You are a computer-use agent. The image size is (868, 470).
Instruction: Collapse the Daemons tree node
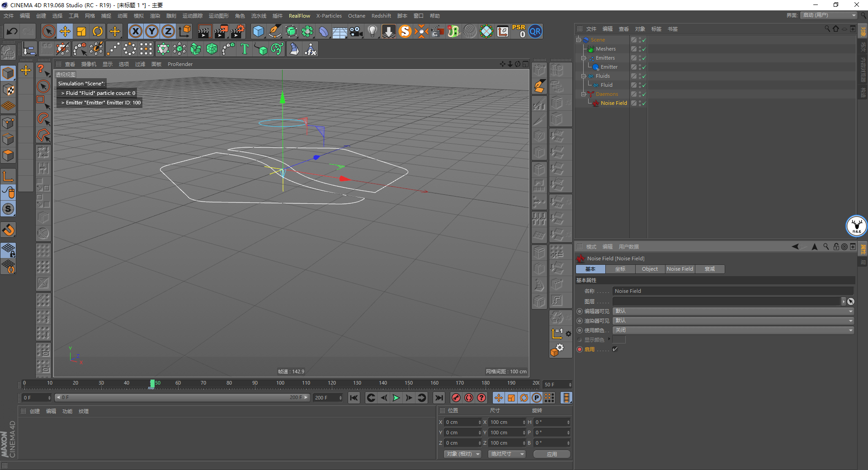pyautogui.click(x=584, y=94)
